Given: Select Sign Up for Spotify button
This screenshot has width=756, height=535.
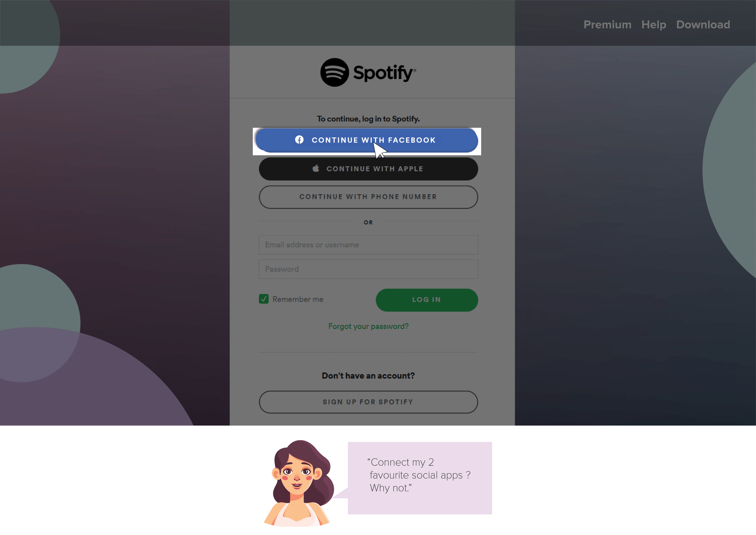Looking at the screenshot, I should (x=368, y=402).
